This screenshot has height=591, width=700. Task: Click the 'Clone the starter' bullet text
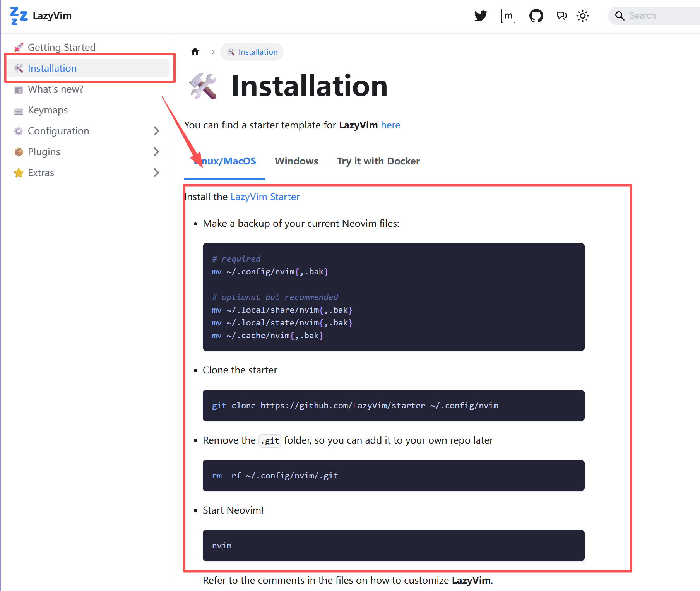(x=240, y=370)
